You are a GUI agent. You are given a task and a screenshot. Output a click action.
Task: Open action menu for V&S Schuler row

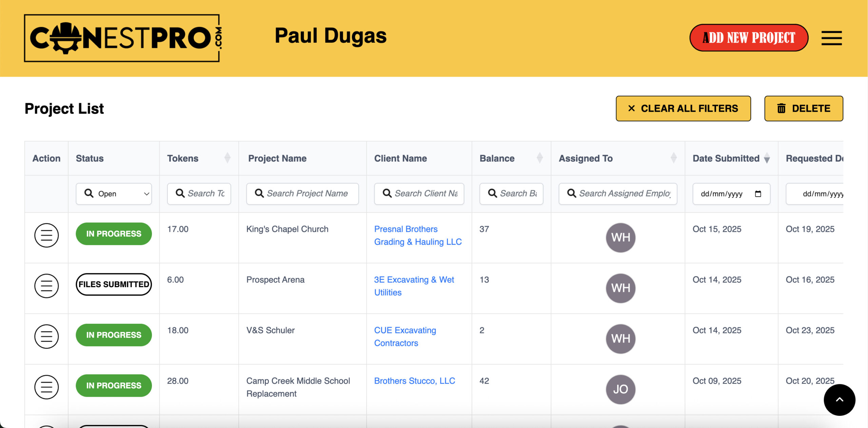click(x=46, y=336)
